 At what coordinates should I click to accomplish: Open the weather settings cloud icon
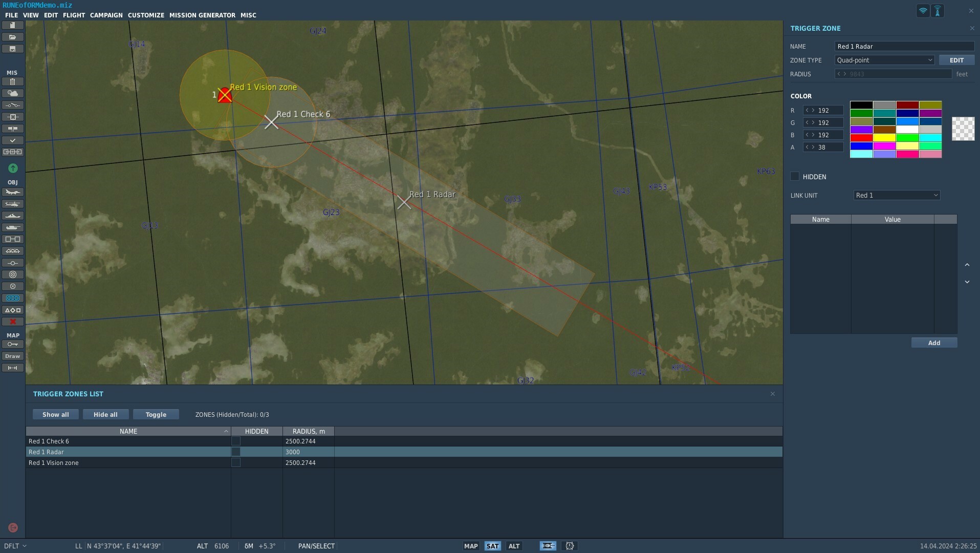pos(13,93)
